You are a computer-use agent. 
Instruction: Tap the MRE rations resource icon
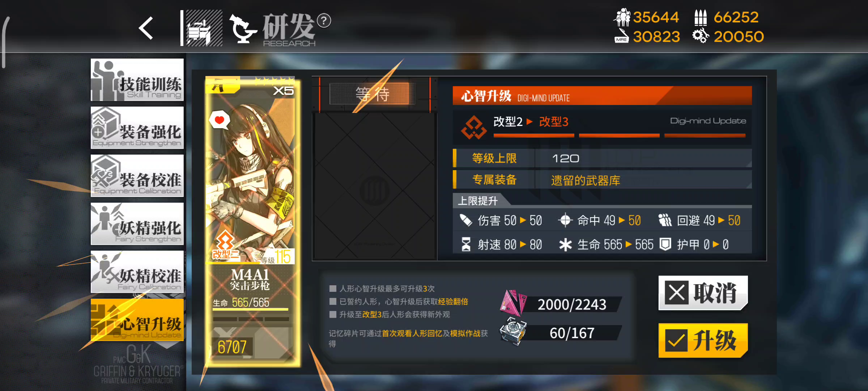[x=622, y=36]
